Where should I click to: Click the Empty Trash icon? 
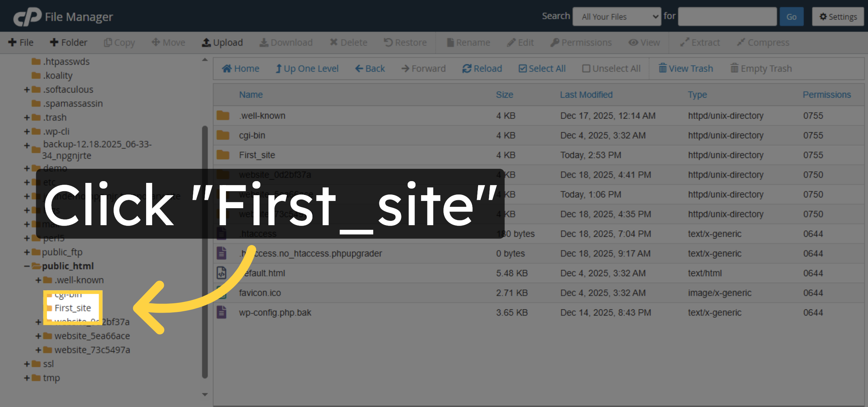point(761,68)
